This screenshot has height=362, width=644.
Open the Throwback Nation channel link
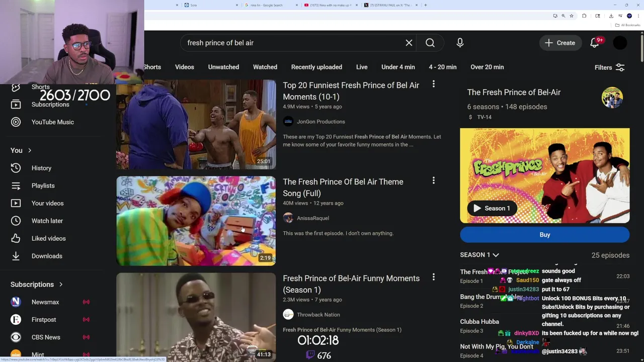[318, 315]
